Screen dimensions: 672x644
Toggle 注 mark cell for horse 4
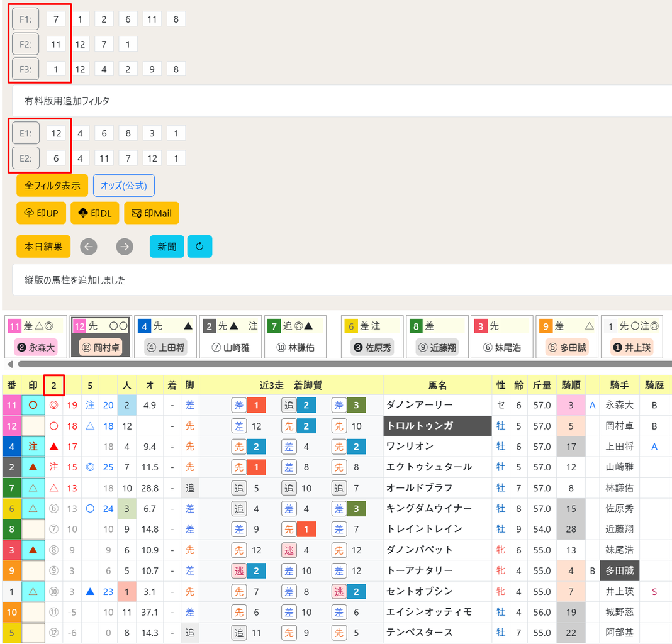(33, 447)
